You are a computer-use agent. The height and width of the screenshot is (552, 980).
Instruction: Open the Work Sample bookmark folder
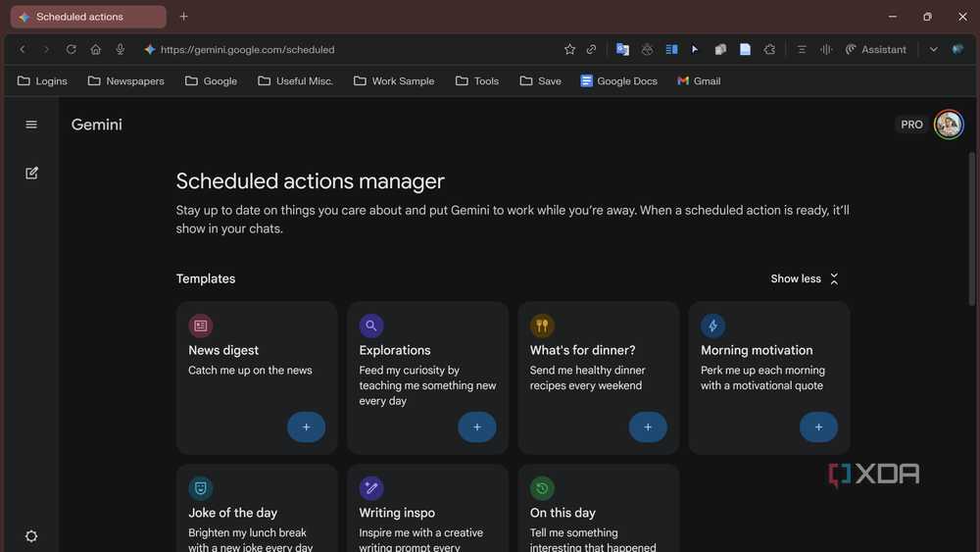coord(394,81)
